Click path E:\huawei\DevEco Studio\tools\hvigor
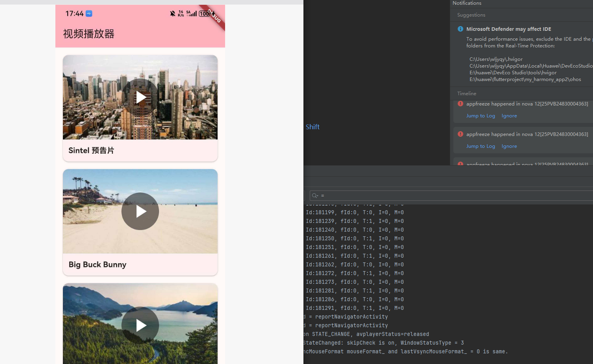Screen dimensions: 593x364 pos(513,73)
